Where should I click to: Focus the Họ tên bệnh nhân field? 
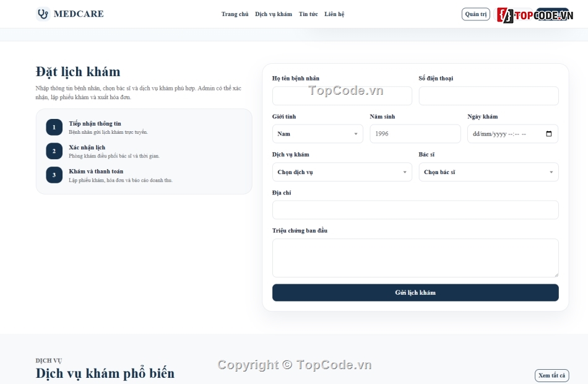(x=342, y=96)
